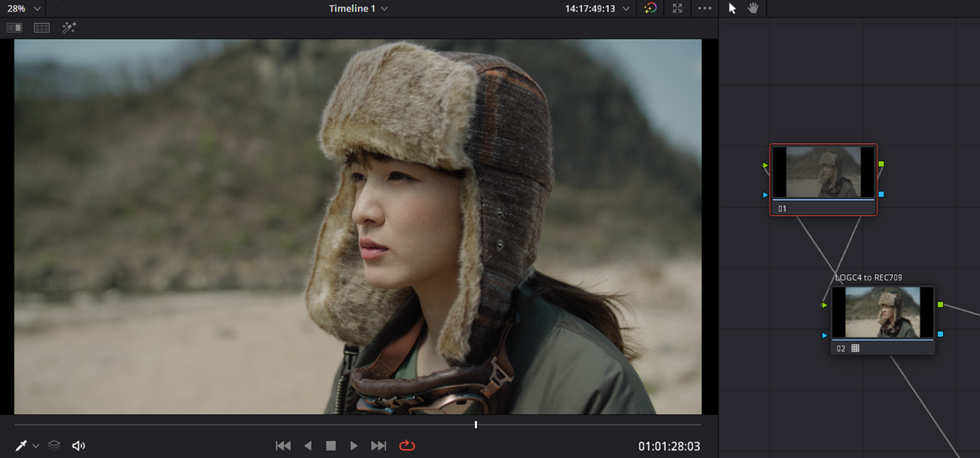Select the hand pan tool in node editor
Image resolution: width=980 pixels, height=458 pixels.
(753, 8)
